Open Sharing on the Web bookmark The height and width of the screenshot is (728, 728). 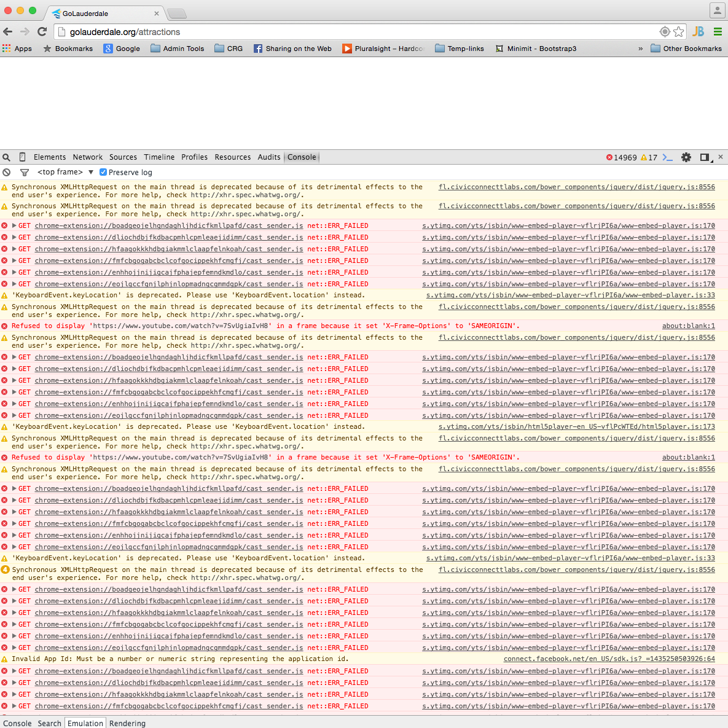(292, 49)
